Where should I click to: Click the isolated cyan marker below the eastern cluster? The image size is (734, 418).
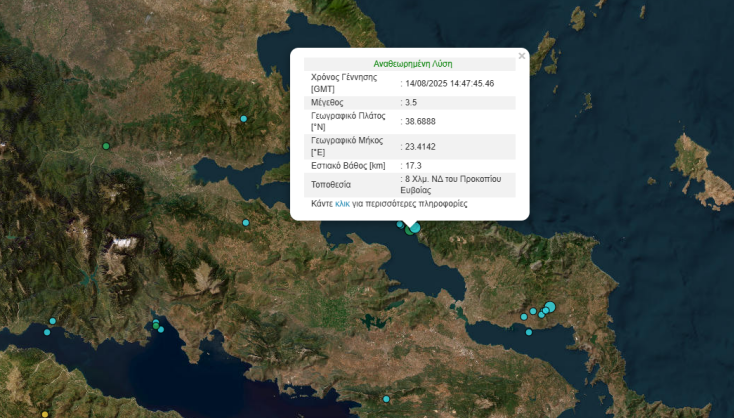tap(529, 332)
